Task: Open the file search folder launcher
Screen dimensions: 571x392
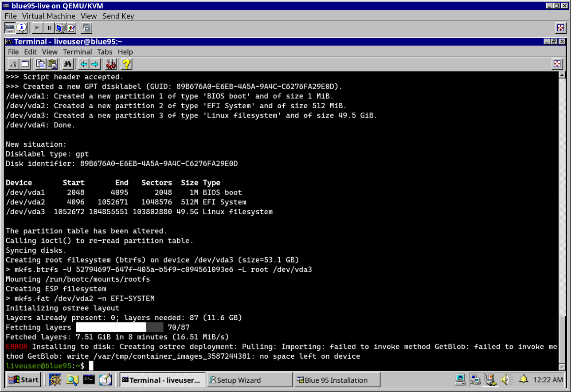Action: (72, 380)
